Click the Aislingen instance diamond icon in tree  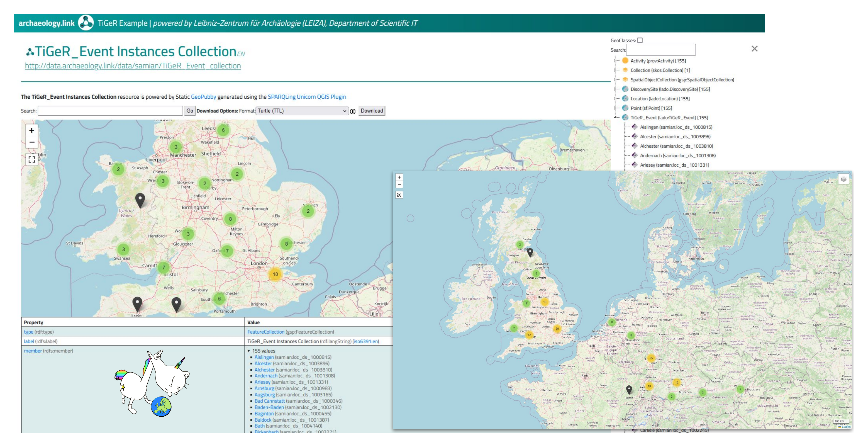click(x=635, y=127)
